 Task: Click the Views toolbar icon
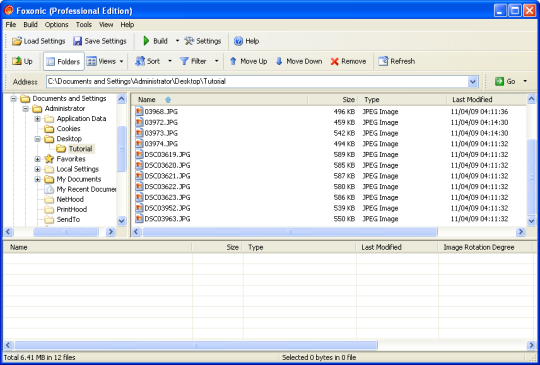click(x=91, y=61)
